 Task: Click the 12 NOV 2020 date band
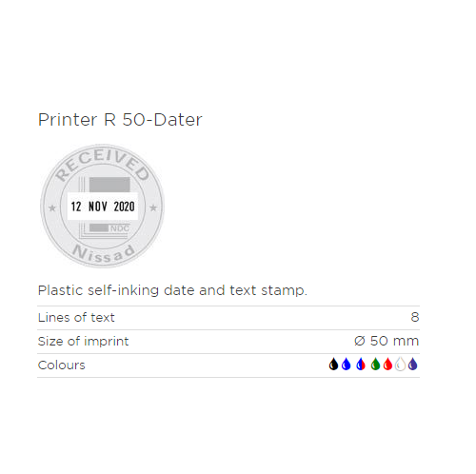coord(103,207)
